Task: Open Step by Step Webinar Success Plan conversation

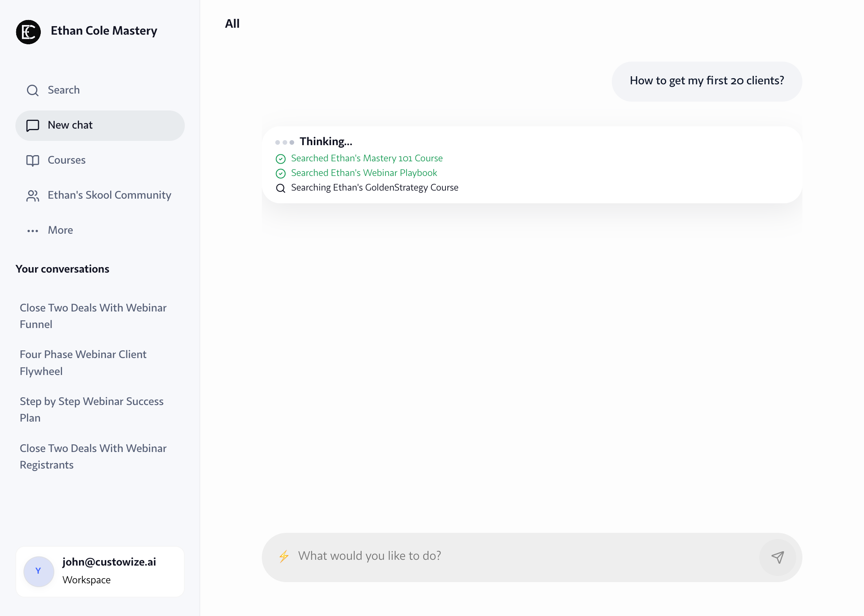Action: pyautogui.click(x=92, y=409)
